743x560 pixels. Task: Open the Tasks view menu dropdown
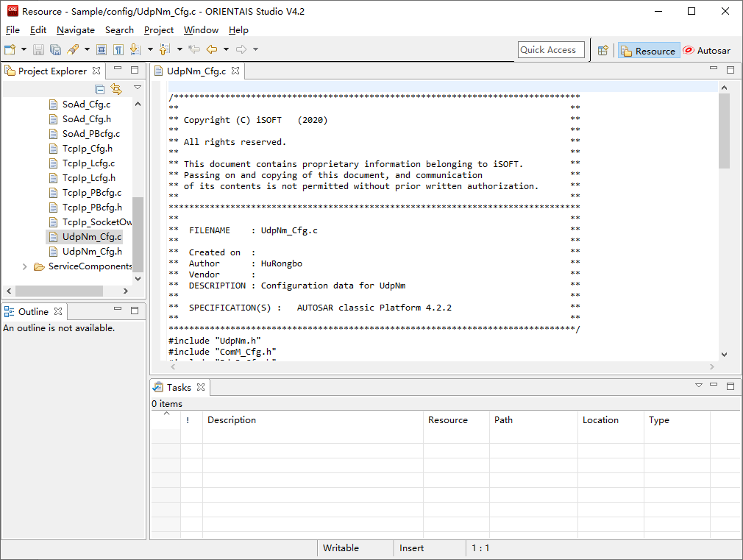(x=699, y=386)
